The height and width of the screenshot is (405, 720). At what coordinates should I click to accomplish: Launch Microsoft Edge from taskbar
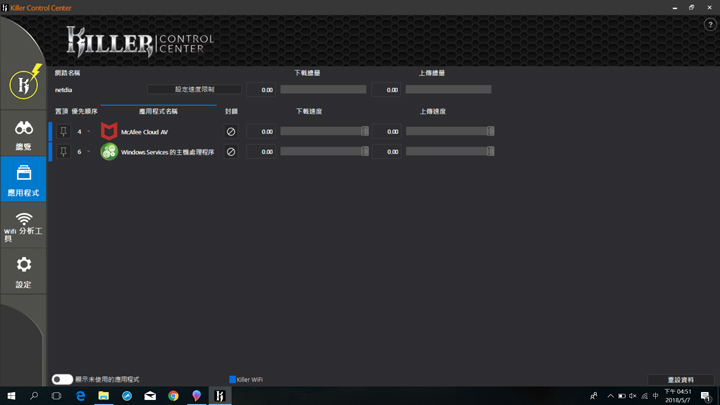pos(80,395)
